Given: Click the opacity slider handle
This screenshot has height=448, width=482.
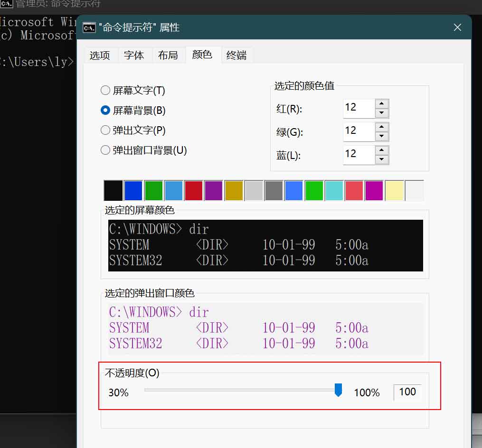Looking at the screenshot, I should click(338, 390).
